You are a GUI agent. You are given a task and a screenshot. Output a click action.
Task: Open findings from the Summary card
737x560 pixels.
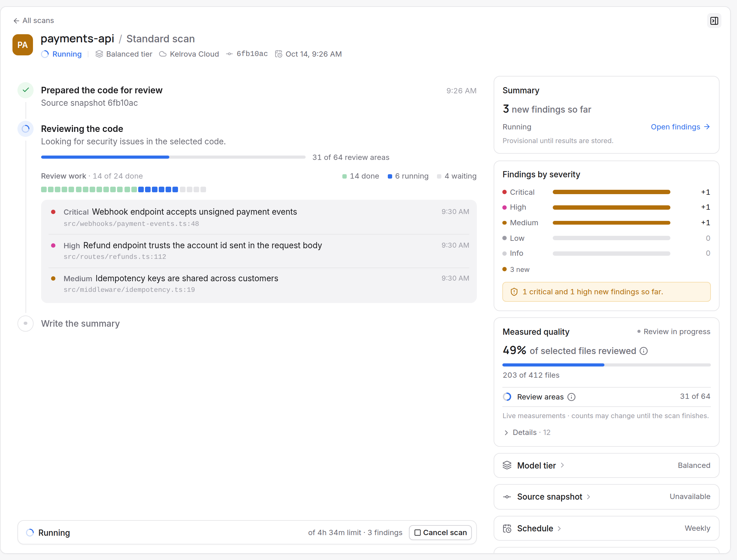(x=680, y=127)
